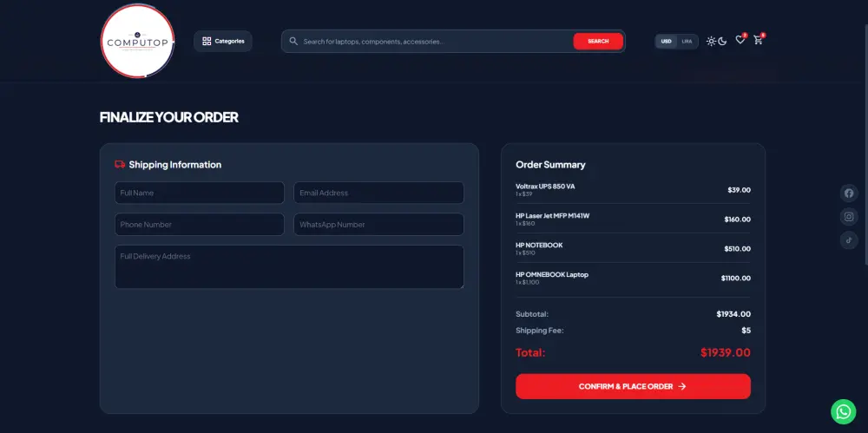
Task: Click the WhatsApp Number field
Action: tap(378, 224)
